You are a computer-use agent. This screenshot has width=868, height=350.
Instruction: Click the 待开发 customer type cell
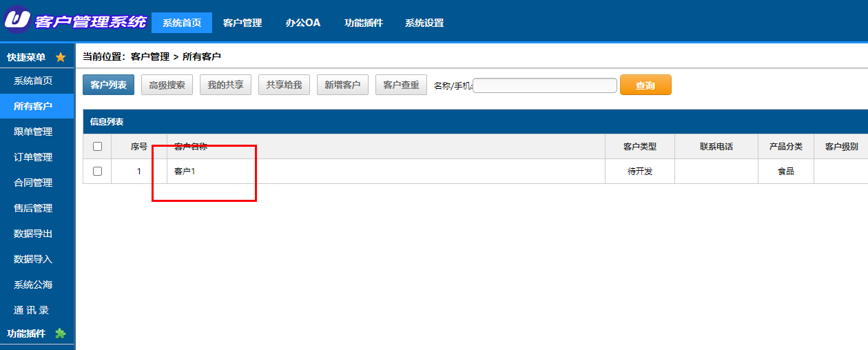point(640,172)
